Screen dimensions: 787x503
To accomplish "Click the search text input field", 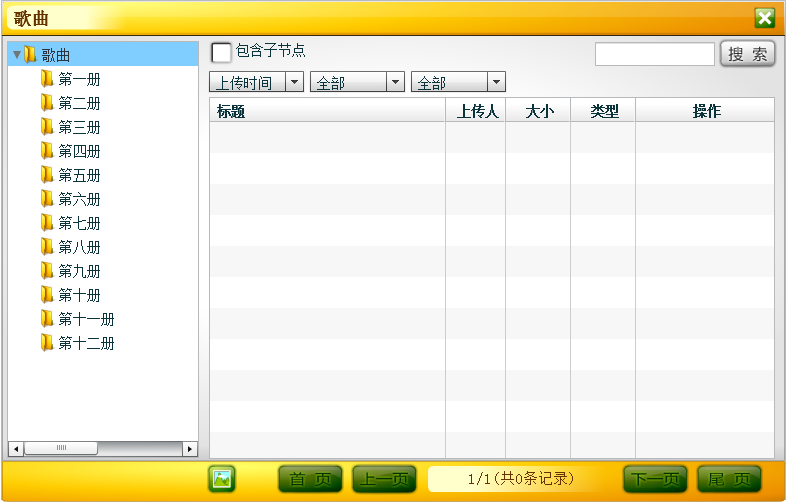I will click(654, 54).
